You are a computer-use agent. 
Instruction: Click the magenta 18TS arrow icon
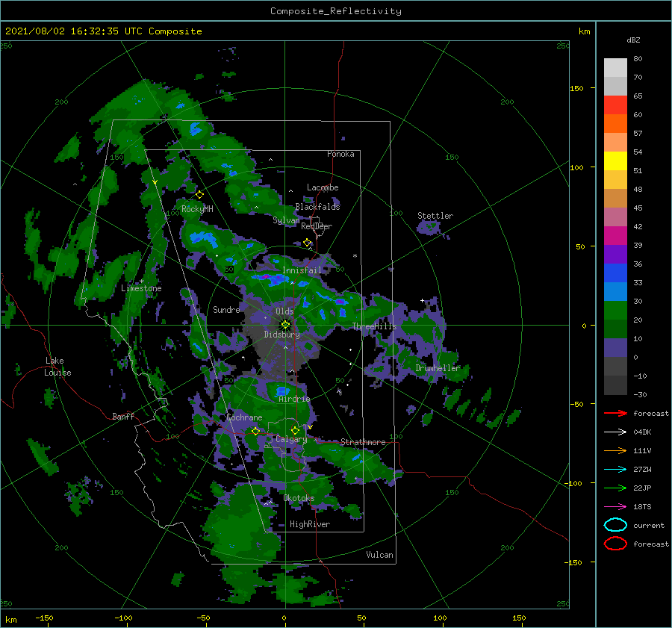point(615,507)
